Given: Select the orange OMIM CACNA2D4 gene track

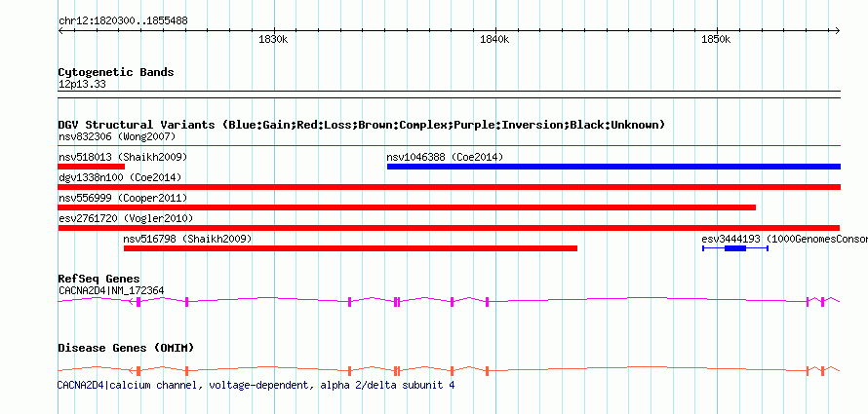Looking at the screenshot, I should coord(449,370).
